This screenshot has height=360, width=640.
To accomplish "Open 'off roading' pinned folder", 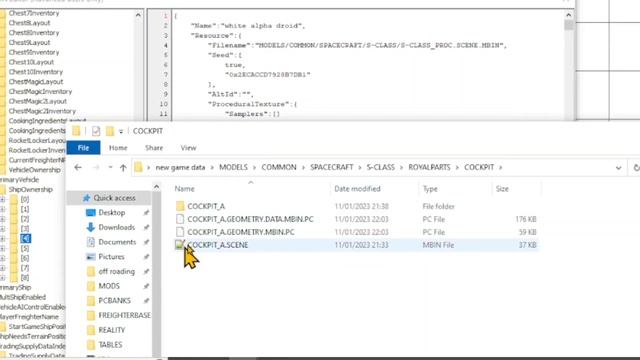I will [116, 271].
